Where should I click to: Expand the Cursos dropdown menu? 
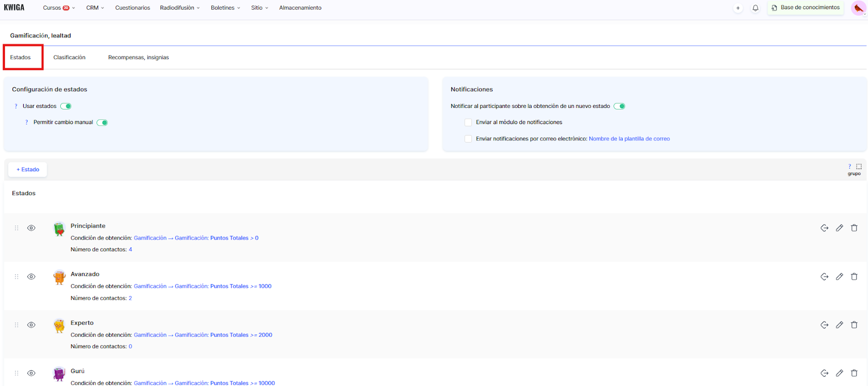point(59,8)
